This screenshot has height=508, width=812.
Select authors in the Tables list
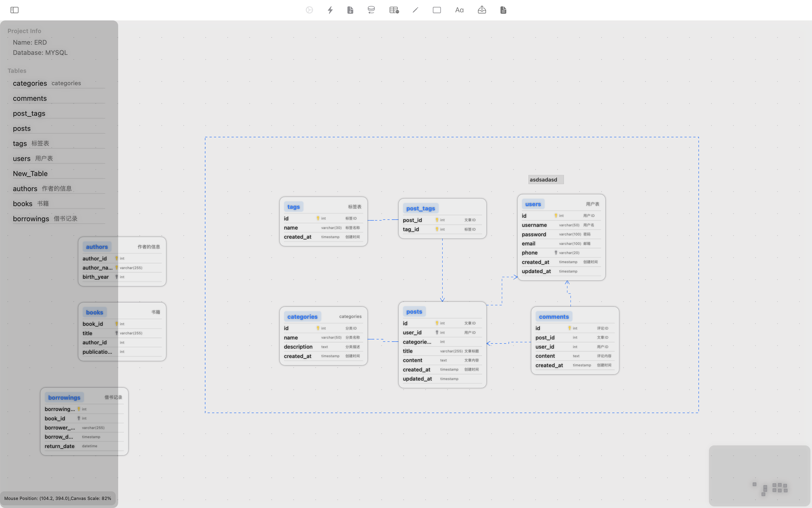pos(59,189)
